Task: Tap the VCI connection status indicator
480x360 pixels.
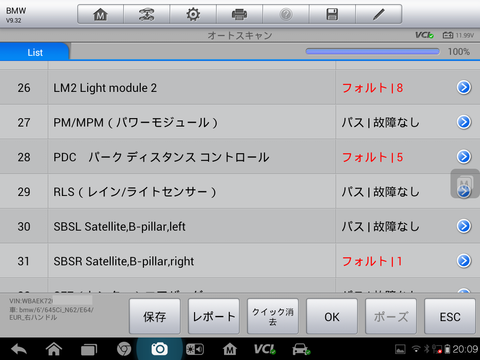Action: 424,35
